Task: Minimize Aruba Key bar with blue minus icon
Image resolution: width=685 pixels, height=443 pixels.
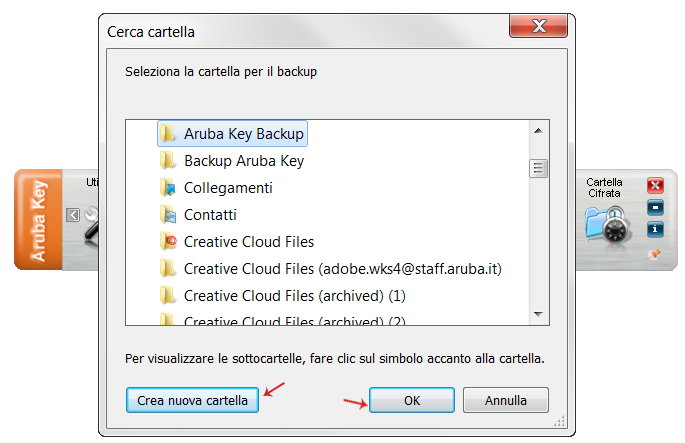Action: coord(655,208)
